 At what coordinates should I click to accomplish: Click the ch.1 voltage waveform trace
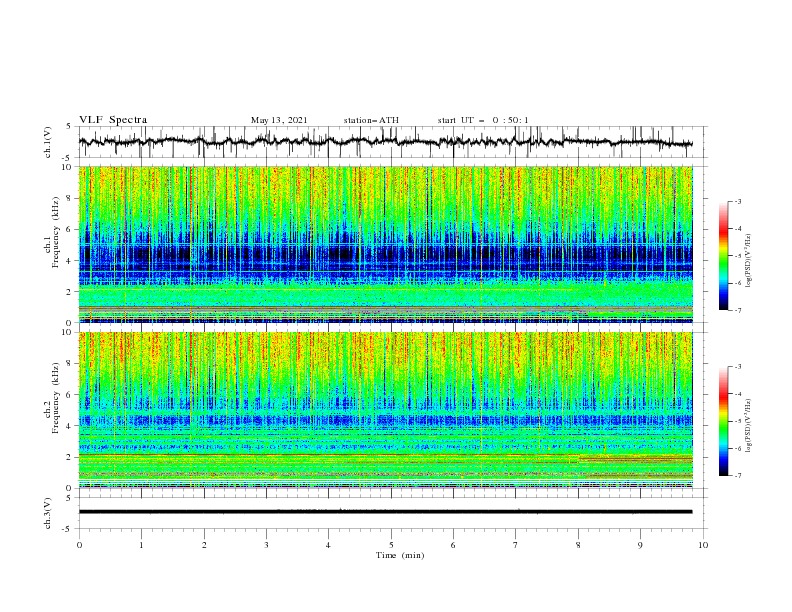pyautogui.click(x=386, y=142)
